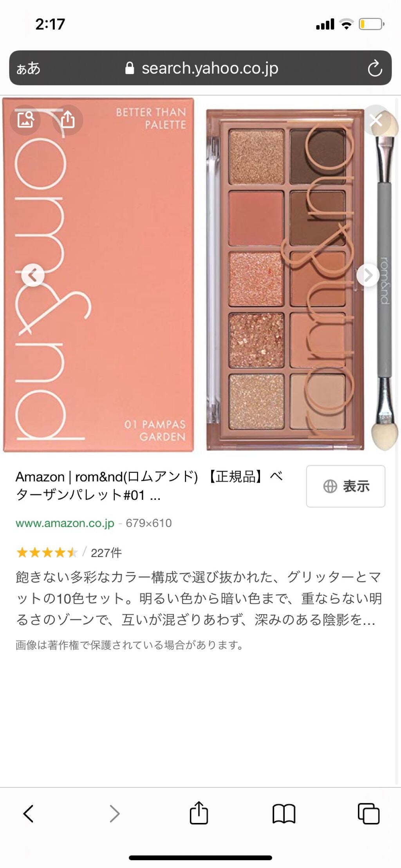Image resolution: width=401 pixels, height=868 pixels.
Task: Open the www.amazon.co.jp link
Action: [65, 523]
